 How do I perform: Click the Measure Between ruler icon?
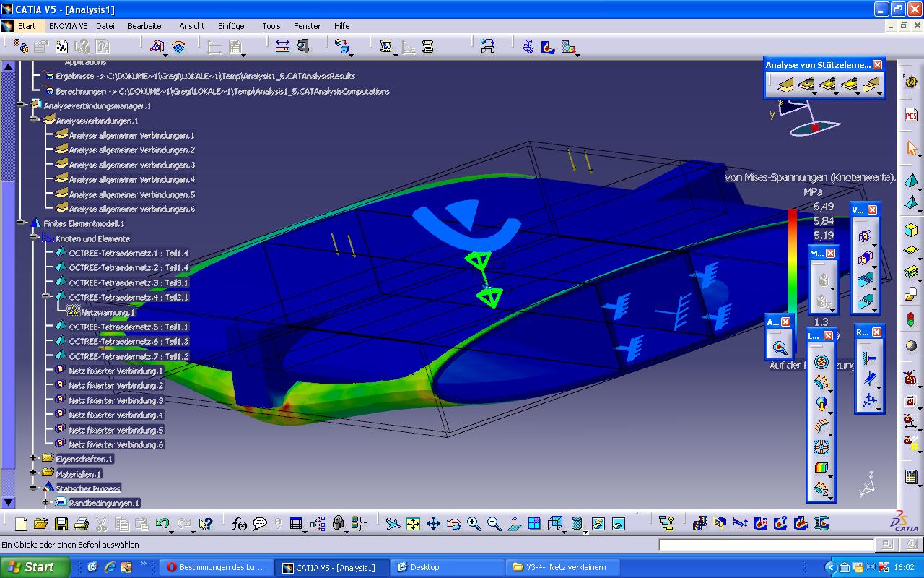[282, 46]
